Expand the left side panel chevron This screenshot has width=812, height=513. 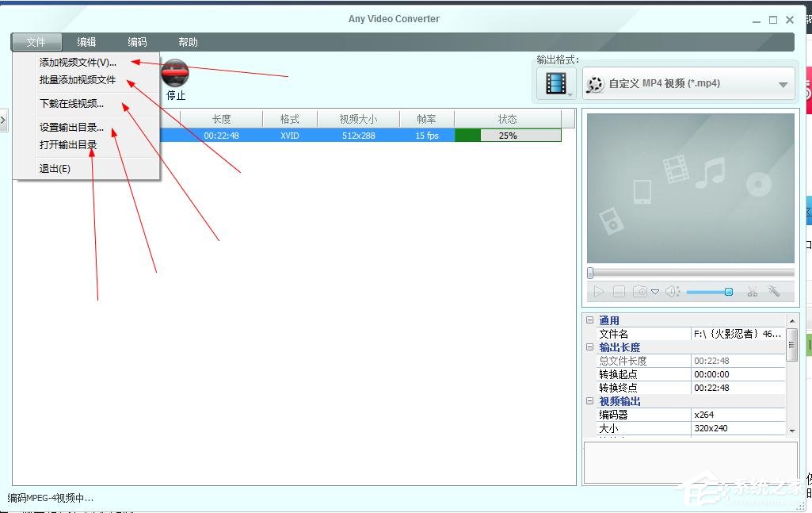click(4, 121)
